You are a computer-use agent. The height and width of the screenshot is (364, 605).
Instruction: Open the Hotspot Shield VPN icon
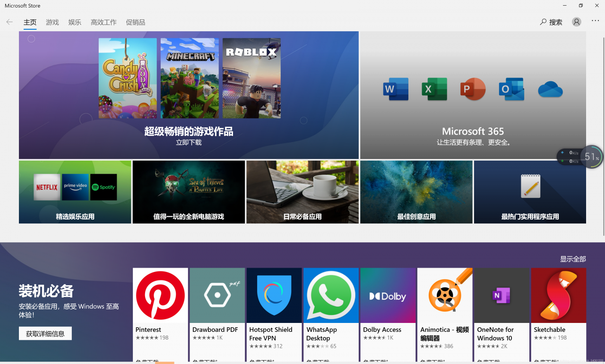click(x=274, y=296)
